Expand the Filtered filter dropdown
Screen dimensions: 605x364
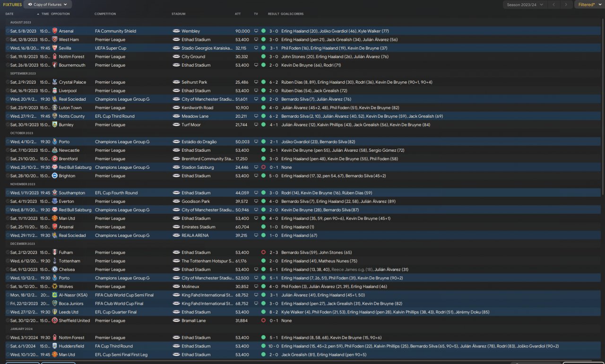(588, 5)
